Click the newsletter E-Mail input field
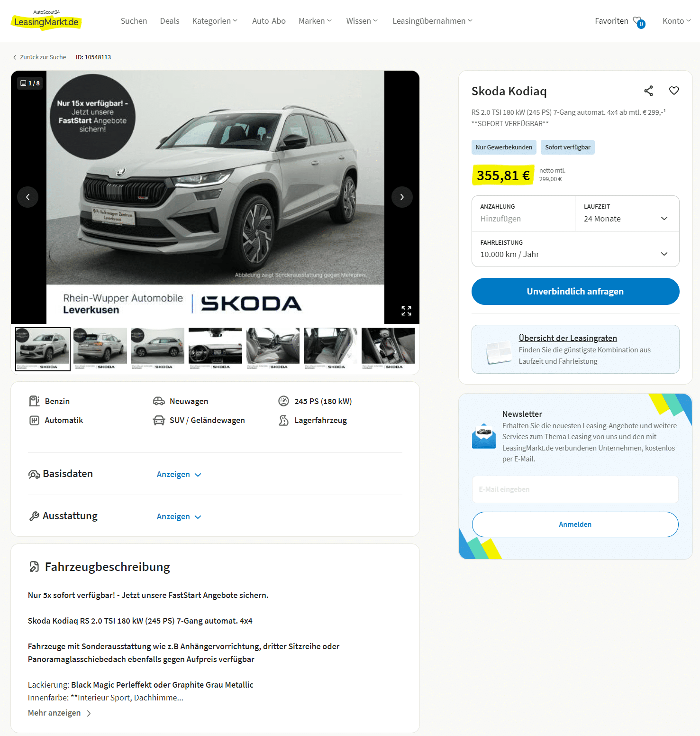This screenshot has width=700, height=736. pyautogui.click(x=575, y=489)
